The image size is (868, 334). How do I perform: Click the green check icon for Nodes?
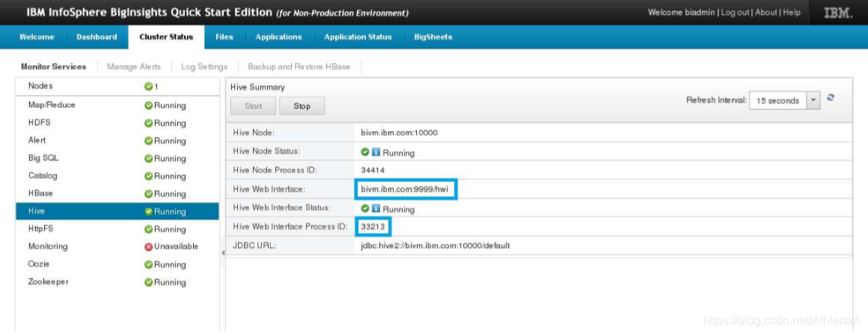point(148,86)
